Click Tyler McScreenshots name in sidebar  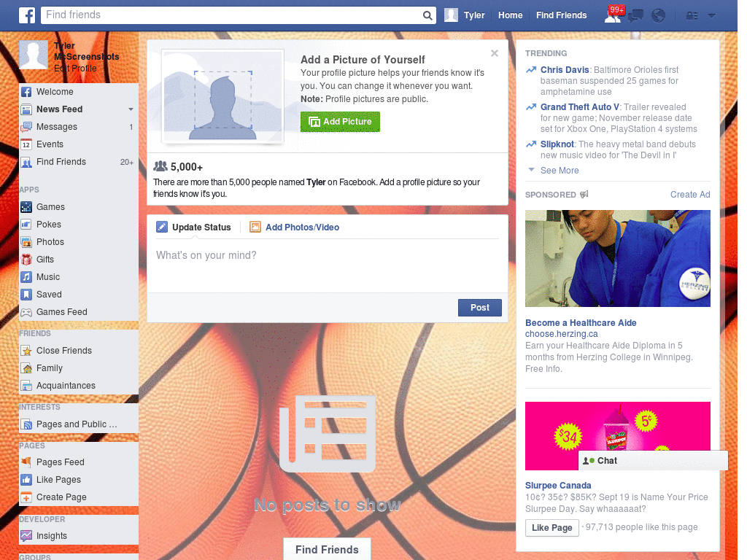pyautogui.click(x=86, y=52)
